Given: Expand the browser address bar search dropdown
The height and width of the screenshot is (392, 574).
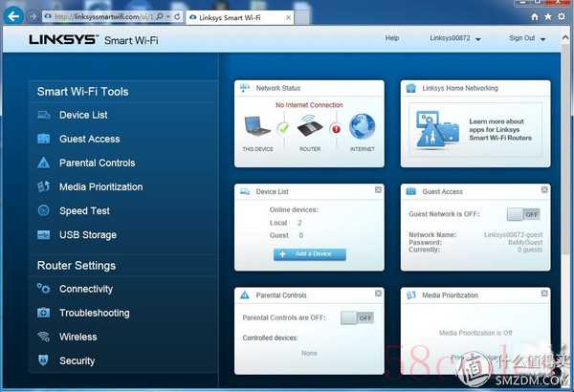Looking at the screenshot, I should 166,17.
